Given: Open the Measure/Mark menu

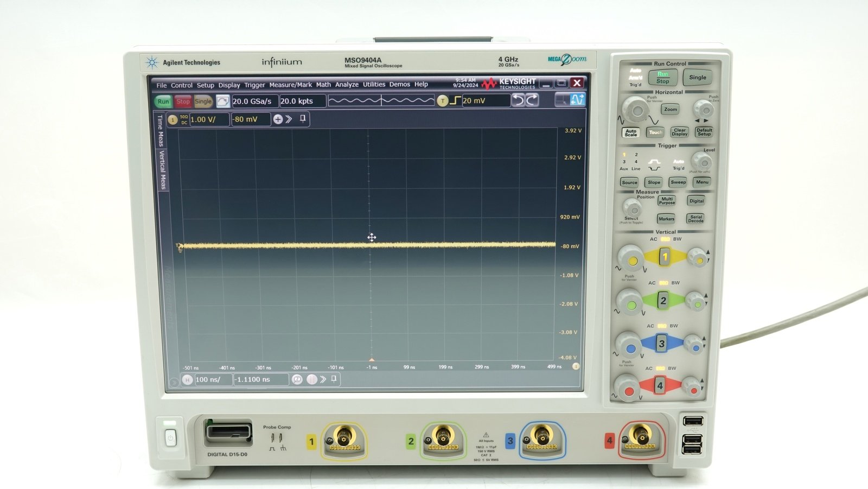Looking at the screenshot, I should click(x=291, y=85).
